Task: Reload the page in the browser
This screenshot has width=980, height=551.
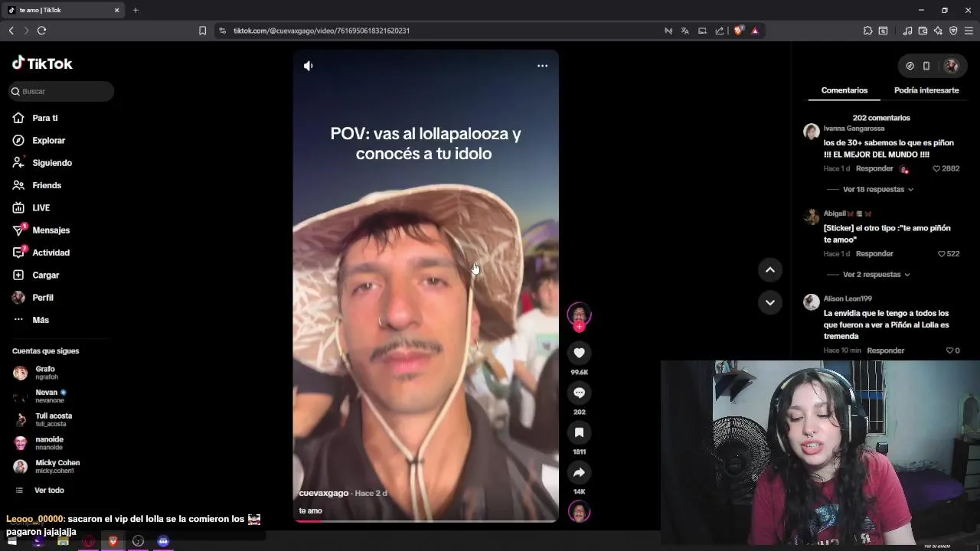Action: click(x=41, y=31)
